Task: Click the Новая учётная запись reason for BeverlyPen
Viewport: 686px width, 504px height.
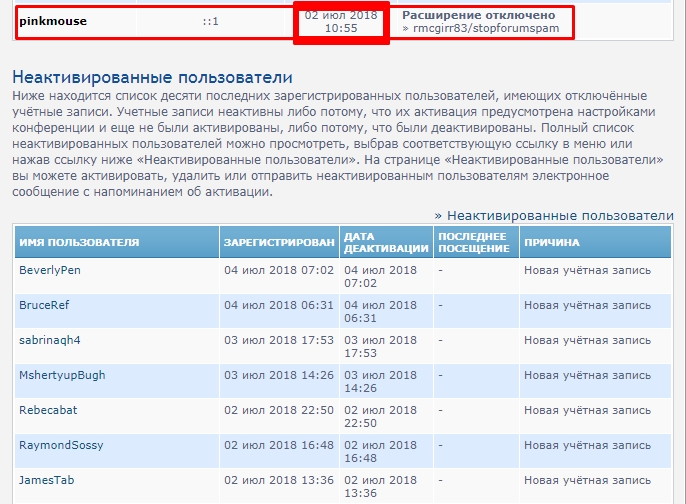Action: (587, 270)
